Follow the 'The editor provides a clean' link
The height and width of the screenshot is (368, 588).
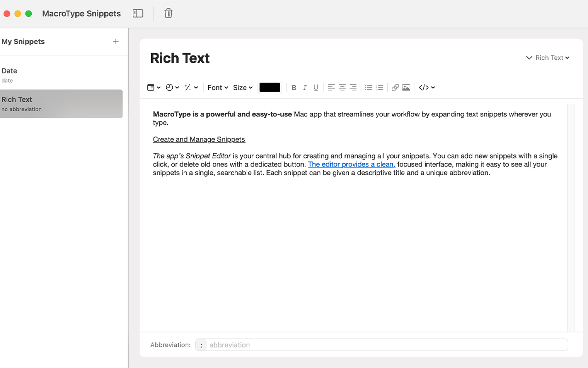[351, 164]
